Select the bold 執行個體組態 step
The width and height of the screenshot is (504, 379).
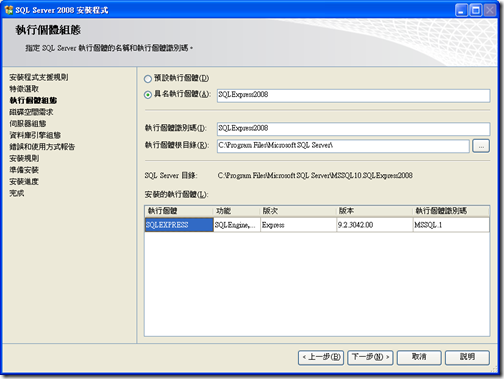point(33,101)
